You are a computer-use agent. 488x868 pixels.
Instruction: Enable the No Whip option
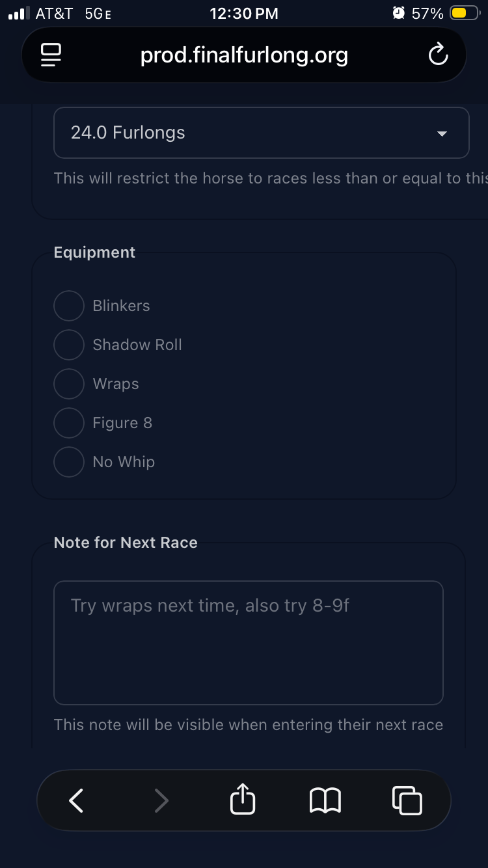pyautogui.click(x=69, y=462)
